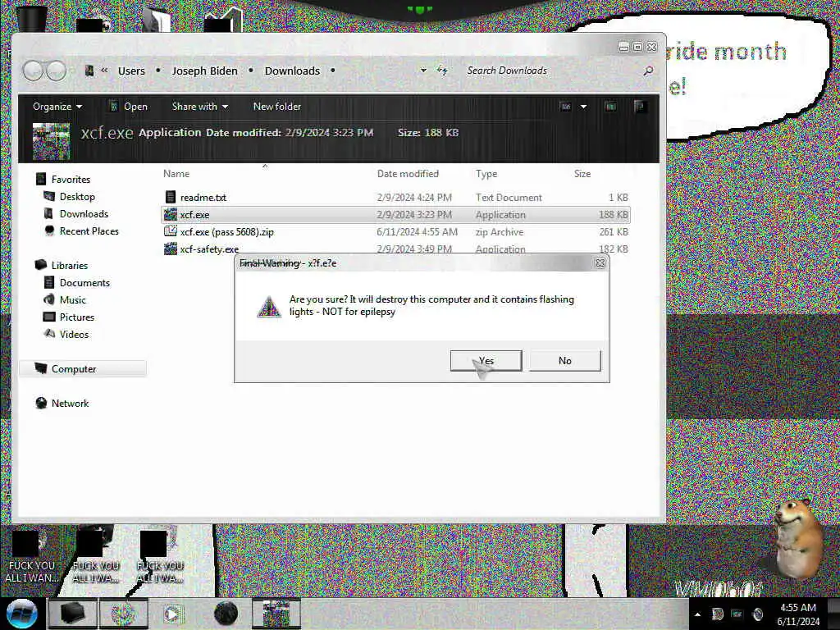The width and height of the screenshot is (840, 630).
Task: Open the view options dropdown arrow
Action: click(x=583, y=107)
